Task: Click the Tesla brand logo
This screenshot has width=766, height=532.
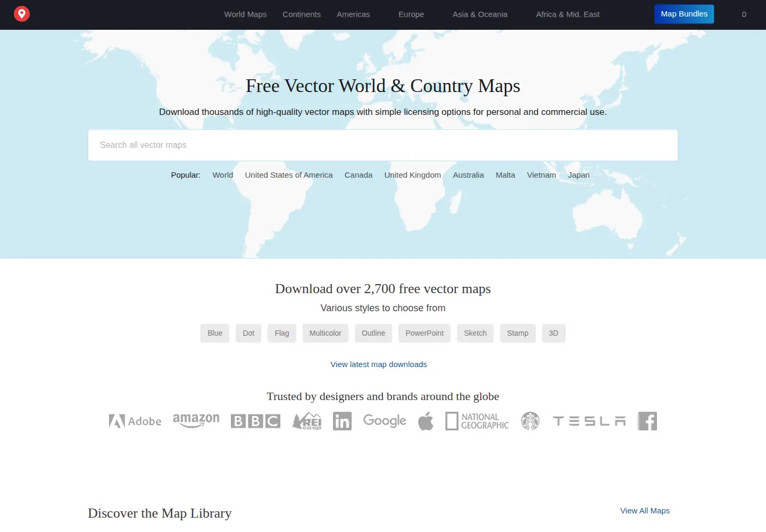Action: tap(589, 421)
